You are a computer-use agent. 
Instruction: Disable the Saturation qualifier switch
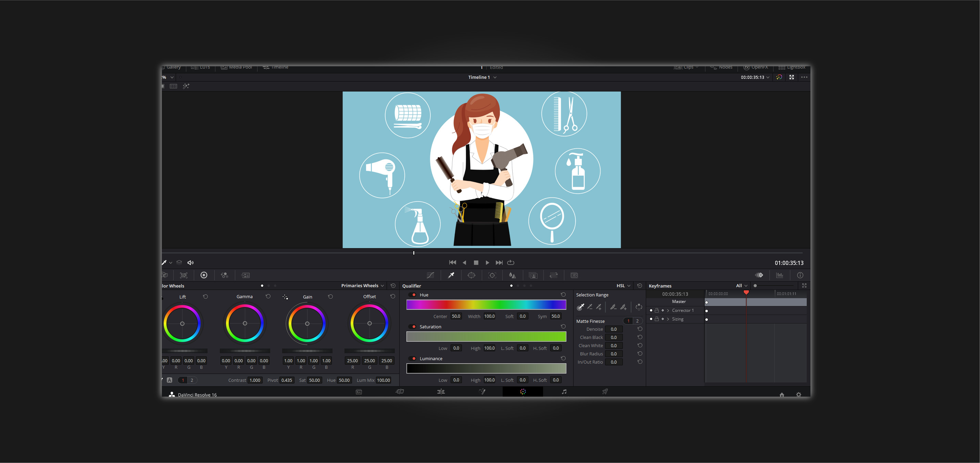[413, 327]
